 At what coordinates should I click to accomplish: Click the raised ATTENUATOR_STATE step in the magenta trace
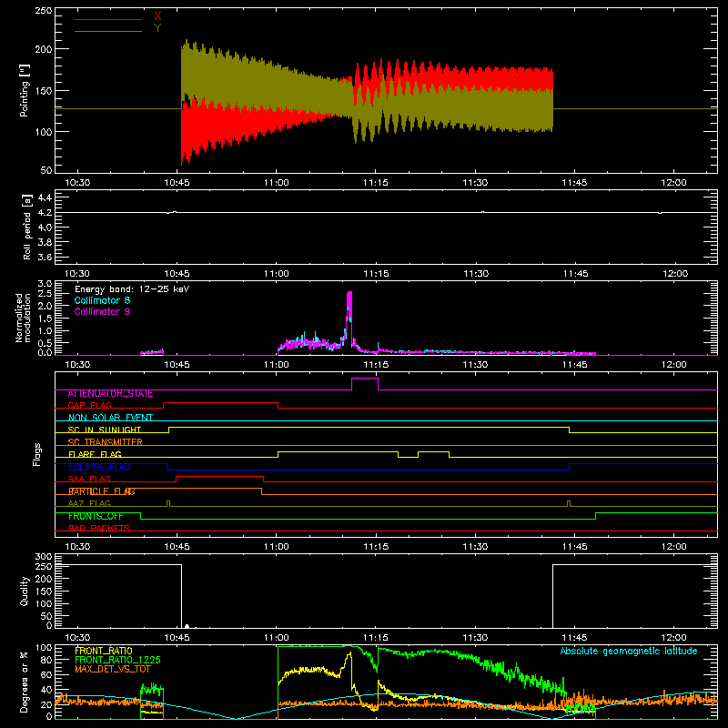click(365, 379)
